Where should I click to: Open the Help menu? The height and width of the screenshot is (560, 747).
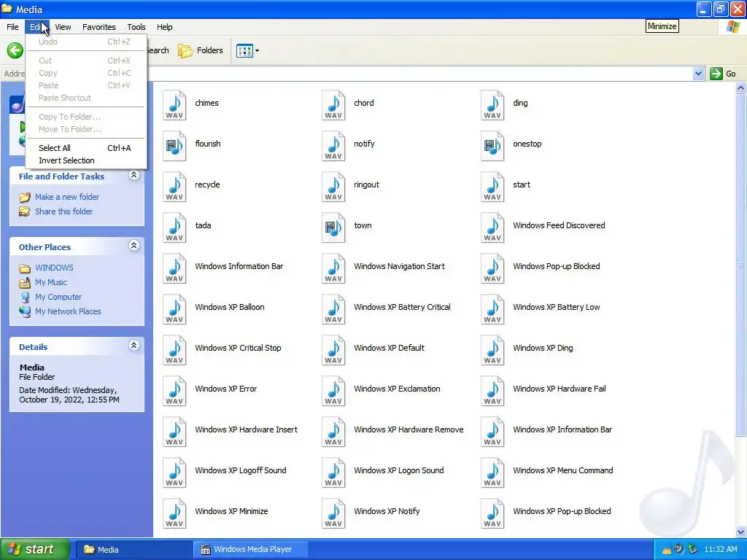[164, 27]
